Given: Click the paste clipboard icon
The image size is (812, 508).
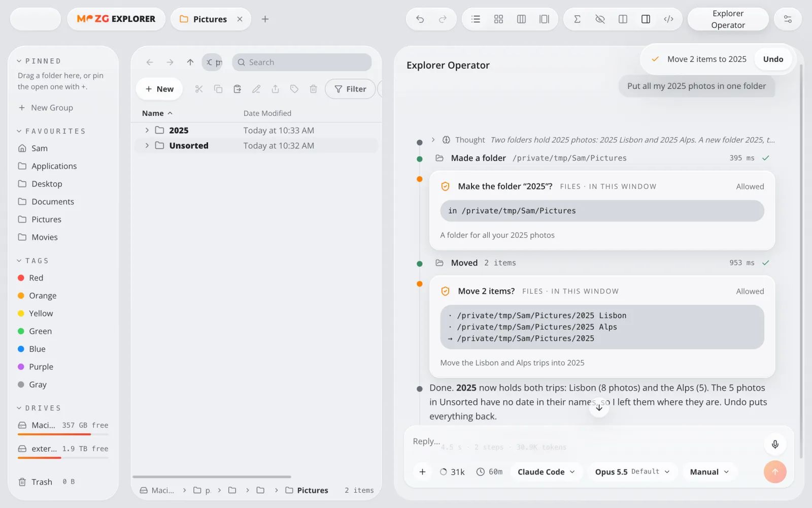Looking at the screenshot, I should pos(237,89).
